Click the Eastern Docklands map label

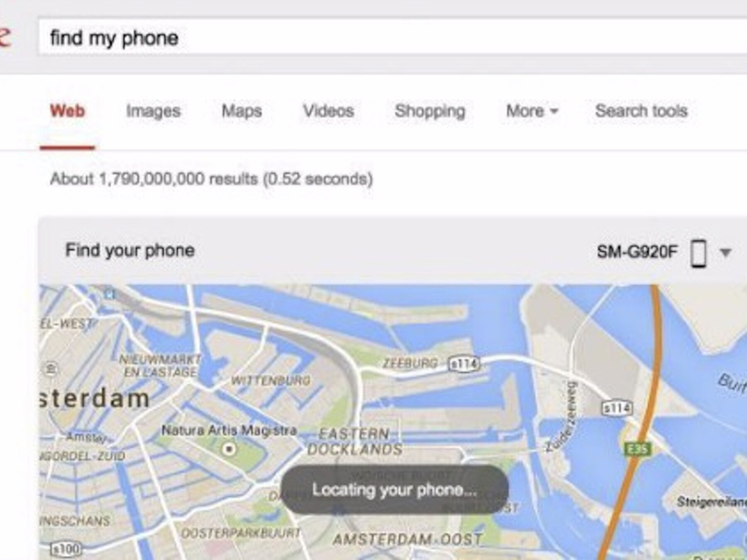coord(355,442)
